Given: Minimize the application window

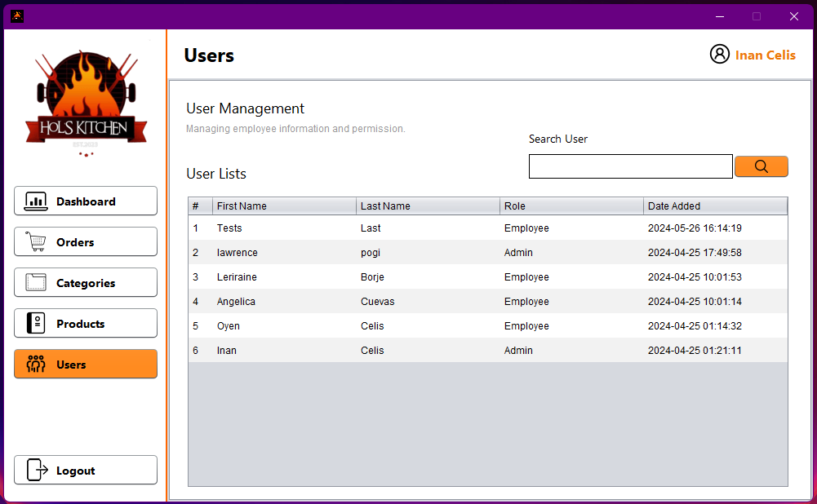Looking at the screenshot, I should point(720,16).
